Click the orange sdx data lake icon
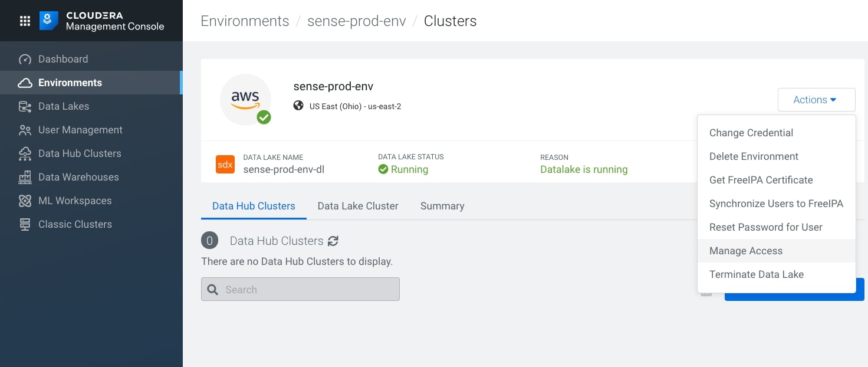 coord(225,165)
